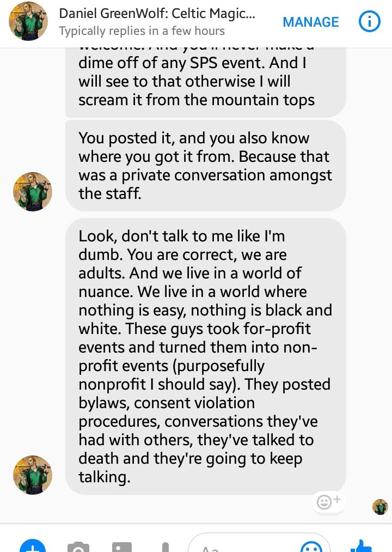Open the Daniel GreenWolf: Celtic Magic page title

157,14
